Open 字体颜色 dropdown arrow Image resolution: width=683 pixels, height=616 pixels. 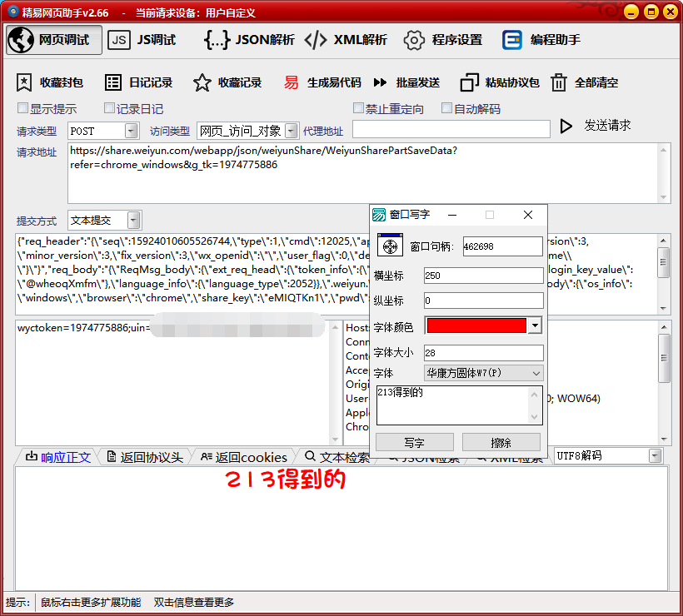[535, 325]
